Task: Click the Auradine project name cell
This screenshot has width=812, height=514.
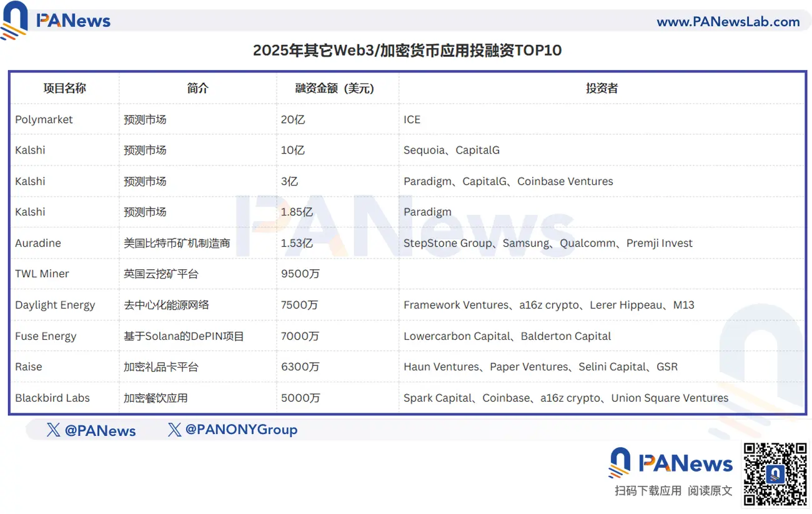Action: (x=38, y=243)
